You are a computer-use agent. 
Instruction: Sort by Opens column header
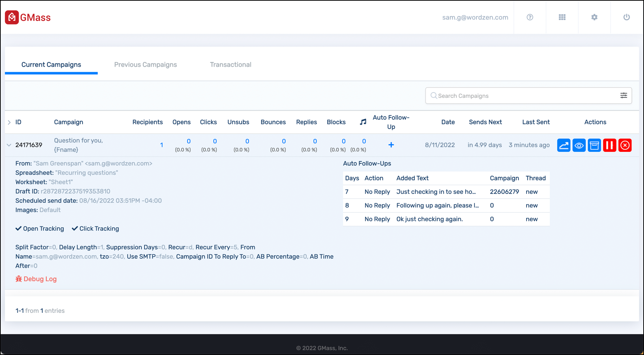click(x=181, y=122)
